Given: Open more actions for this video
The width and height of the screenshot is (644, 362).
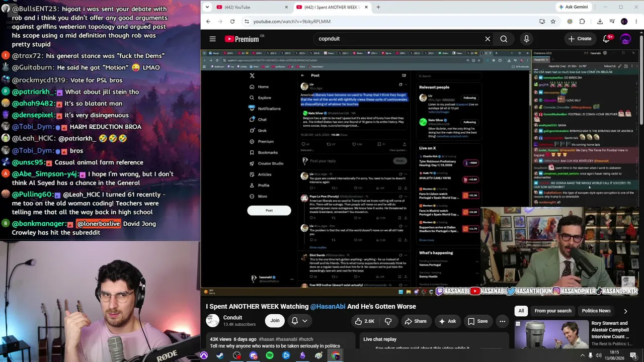Looking at the screenshot, I should [502, 321].
